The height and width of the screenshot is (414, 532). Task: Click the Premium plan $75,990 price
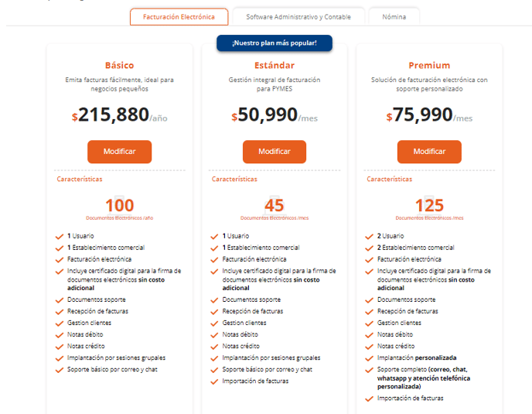424,115
